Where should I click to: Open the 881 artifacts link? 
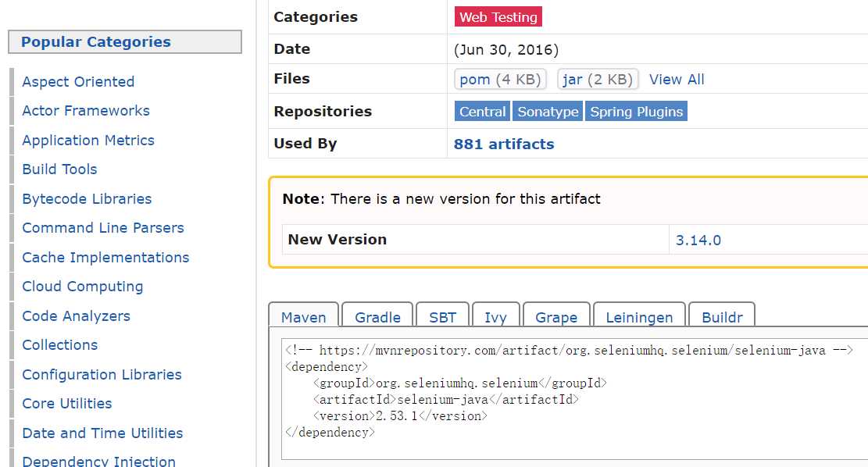[504, 144]
